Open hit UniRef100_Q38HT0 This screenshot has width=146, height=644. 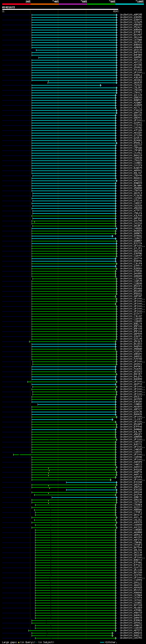[x=131, y=20]
